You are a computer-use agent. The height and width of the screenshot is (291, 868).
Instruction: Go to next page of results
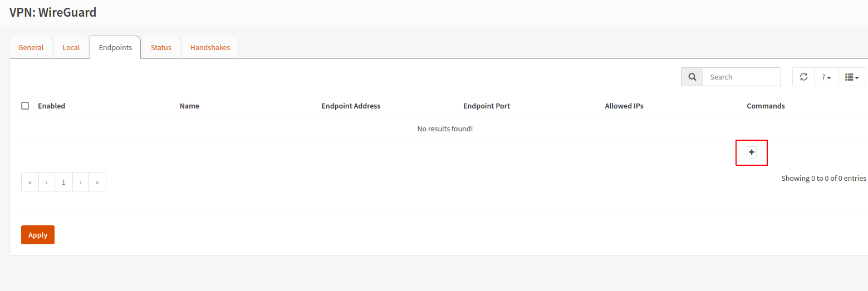coord(81,182)
